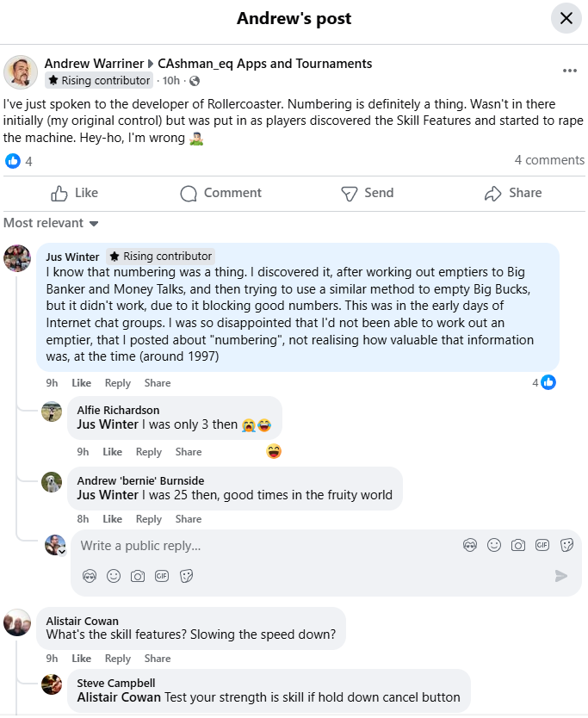The image size is (588, 718).
Task: Open the 4 comments link
Action: pyautogui.click(x=549, y=160)
